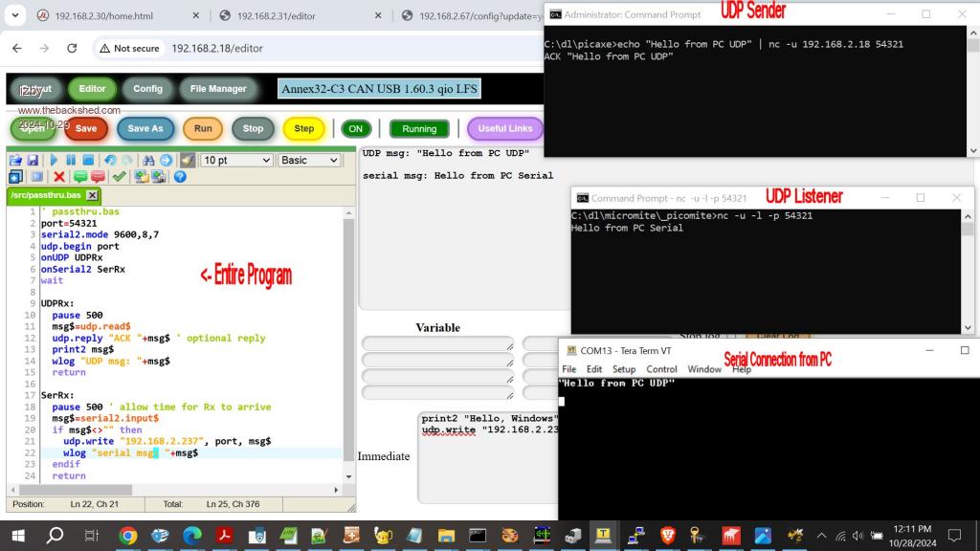This screenshot has width=980, height=551.
Task: Click the open file icon in editor toolbar
Action: point(15,161)
